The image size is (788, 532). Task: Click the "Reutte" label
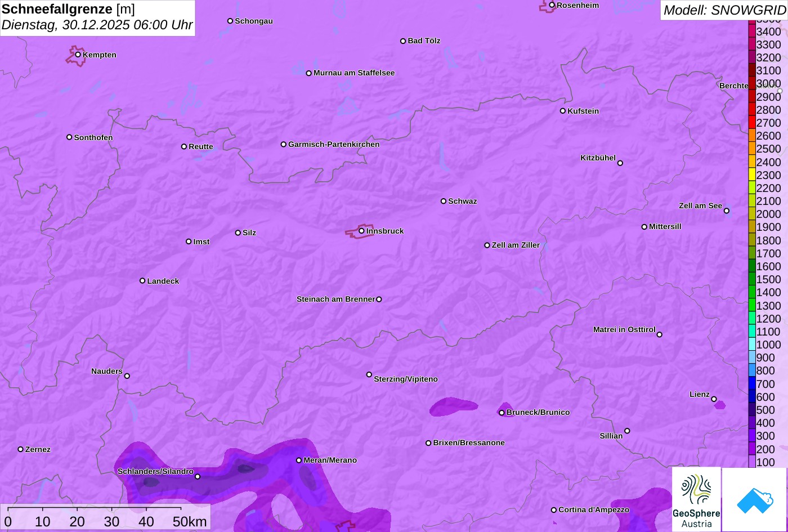tap(201, 146)
